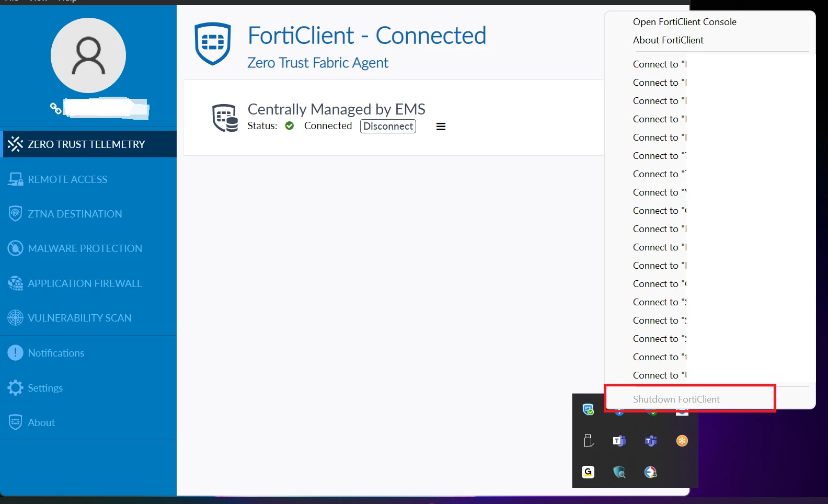The width and height of the screenshot is (828, 504).
Task: Click the shield with magnifier tray icon
Action: coord(619,472)
